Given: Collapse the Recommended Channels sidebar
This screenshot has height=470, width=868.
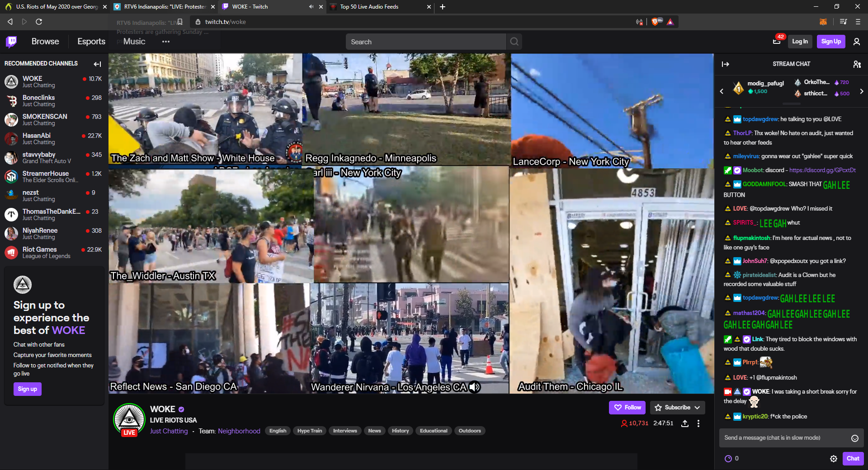Looking at the screenshot, I should point(97,64).
